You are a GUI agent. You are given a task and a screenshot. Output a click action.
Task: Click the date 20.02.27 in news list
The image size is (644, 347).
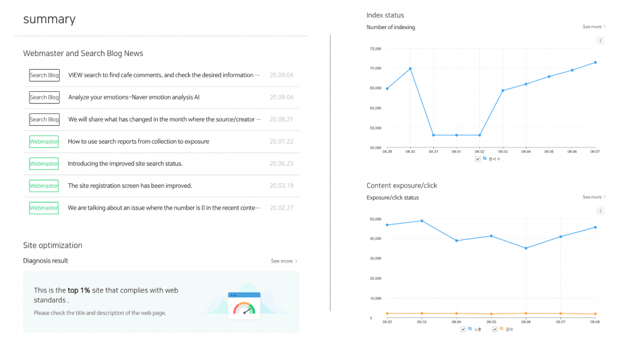(x=281, y=208)
